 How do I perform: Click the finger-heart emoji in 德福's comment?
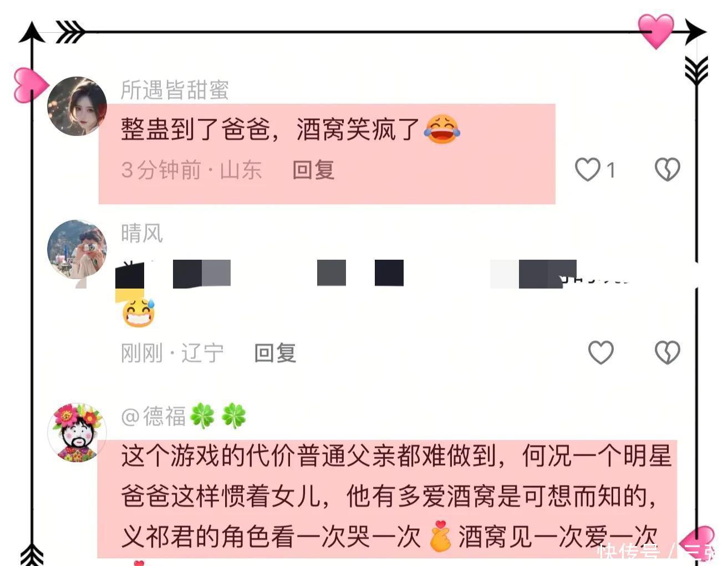click(440, 537)
